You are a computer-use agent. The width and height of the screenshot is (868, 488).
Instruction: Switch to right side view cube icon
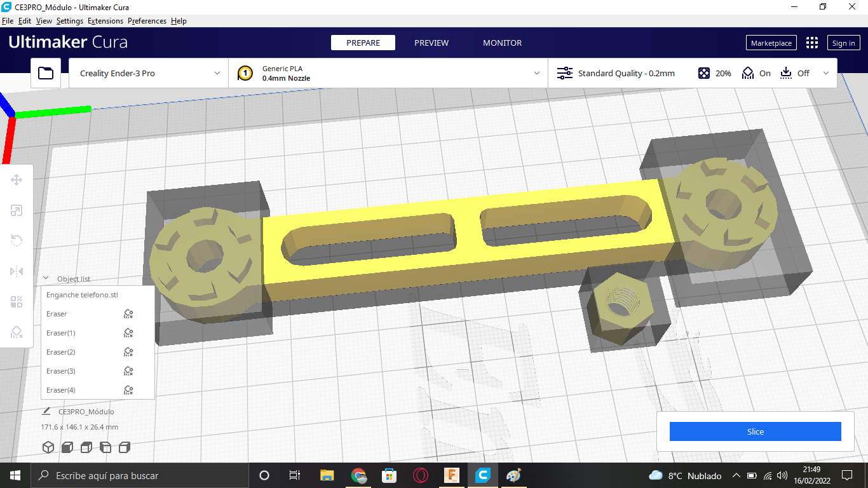point(125,447)
